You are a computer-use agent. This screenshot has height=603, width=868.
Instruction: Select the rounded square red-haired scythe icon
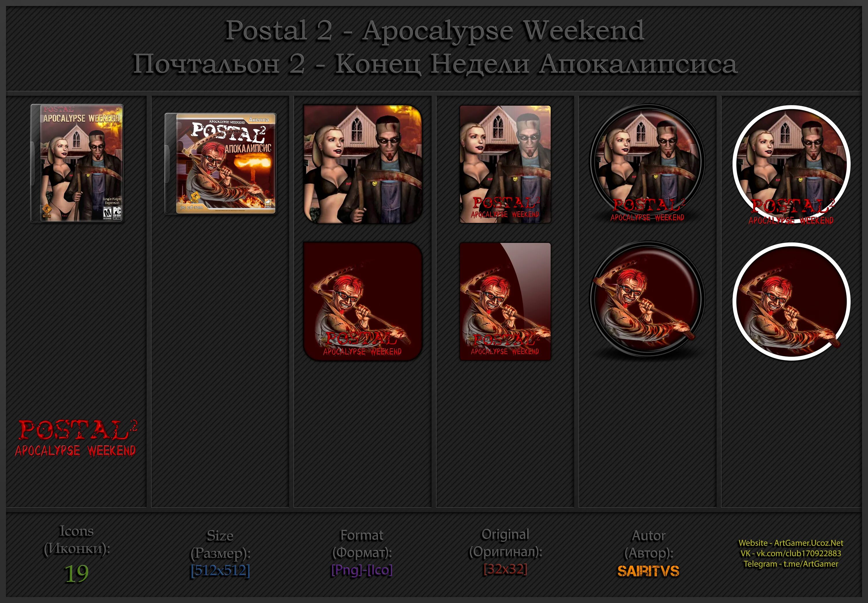pos(363,301)
